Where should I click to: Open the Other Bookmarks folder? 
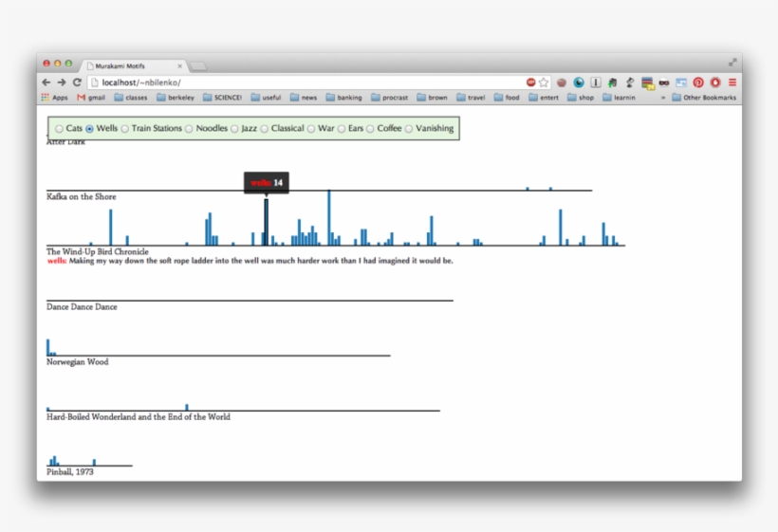(704, 98)
